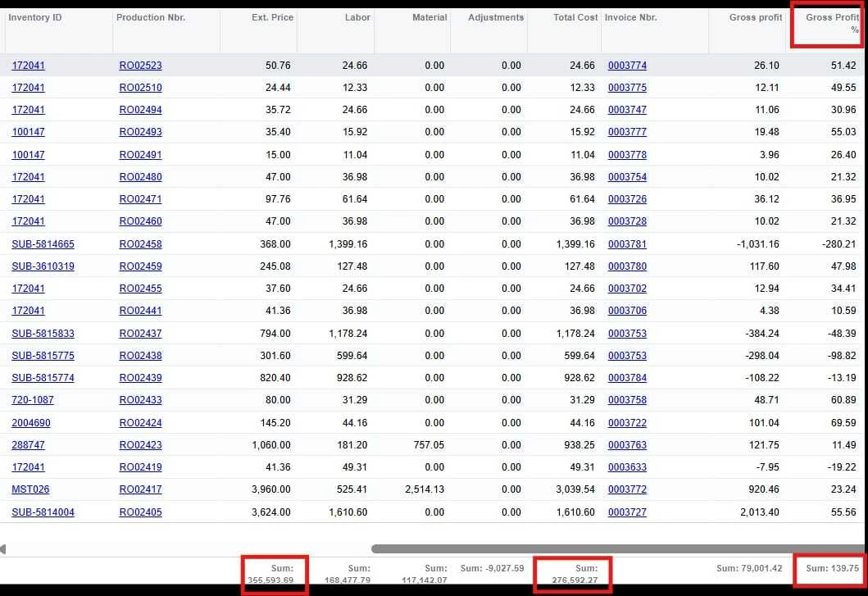The image size is (868, 596).
Task: Select the Sum: -9,027.59 adjustments total
Action: [492, 568]
